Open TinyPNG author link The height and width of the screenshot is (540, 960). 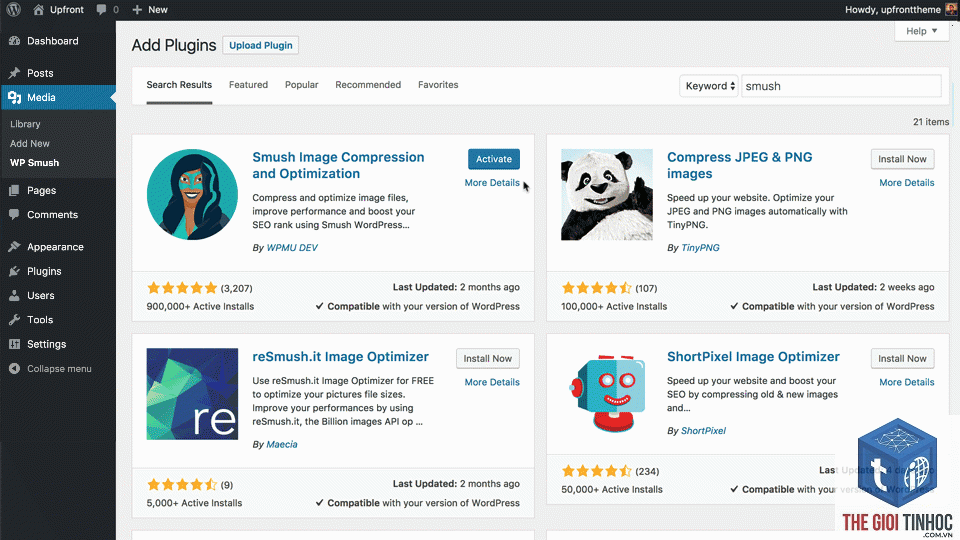700,248
